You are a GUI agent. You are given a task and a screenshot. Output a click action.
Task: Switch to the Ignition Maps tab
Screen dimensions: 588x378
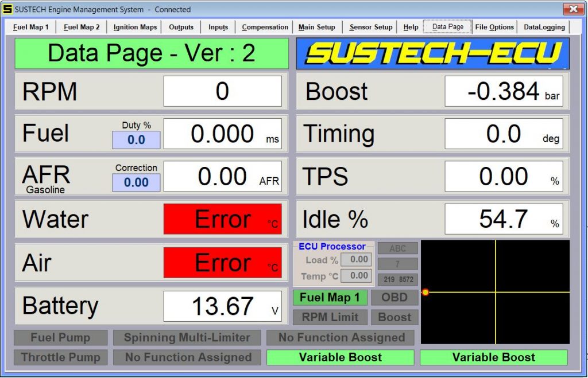coord(135,27)
